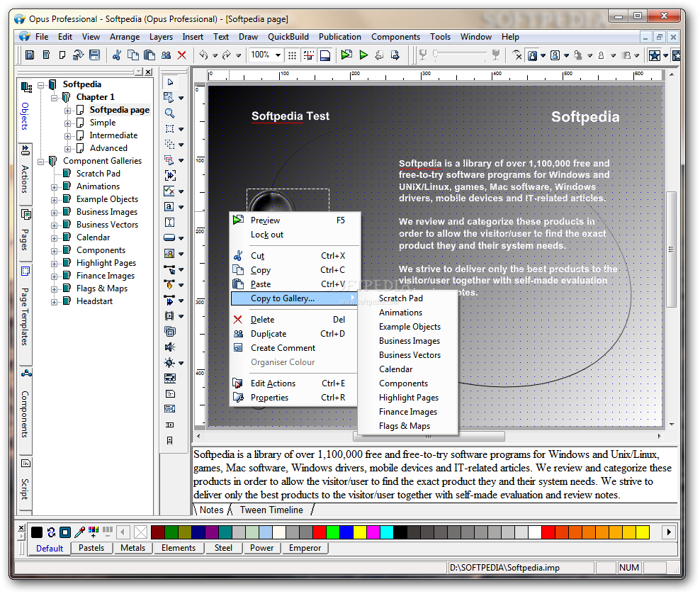Select the pointer arrow tool
Image resolution: width=700 pixels, height=594 pixels.
click(170, 82)
